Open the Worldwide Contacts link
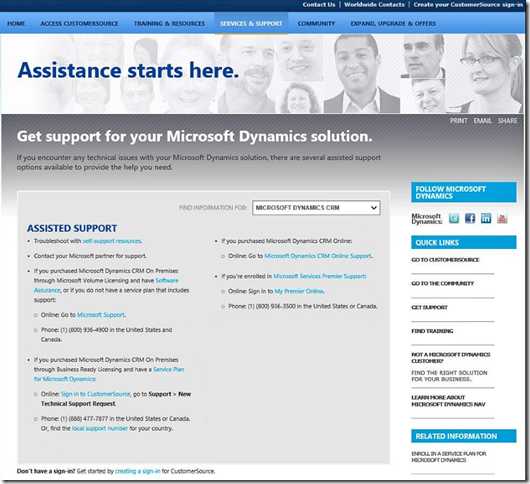 click(374, 5)
